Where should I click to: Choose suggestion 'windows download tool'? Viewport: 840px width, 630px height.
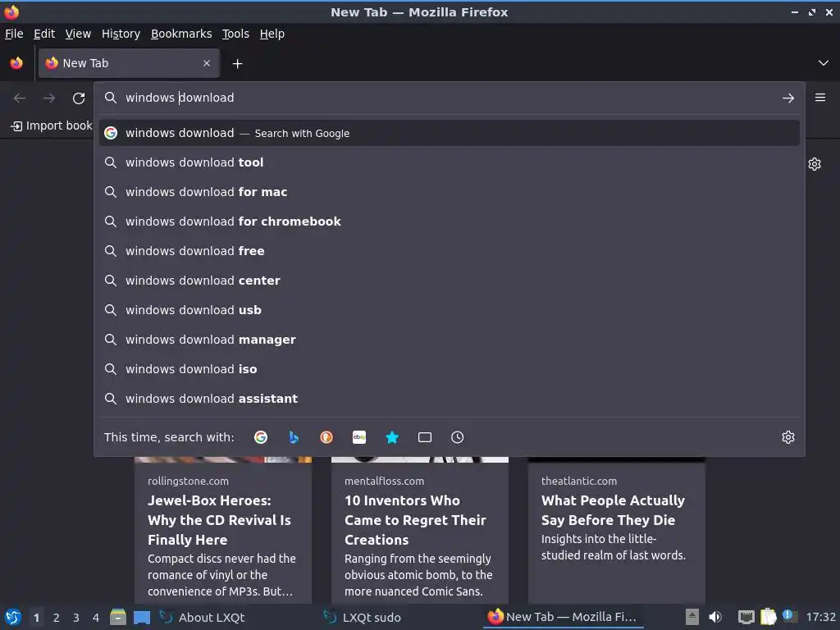[449, 162]
